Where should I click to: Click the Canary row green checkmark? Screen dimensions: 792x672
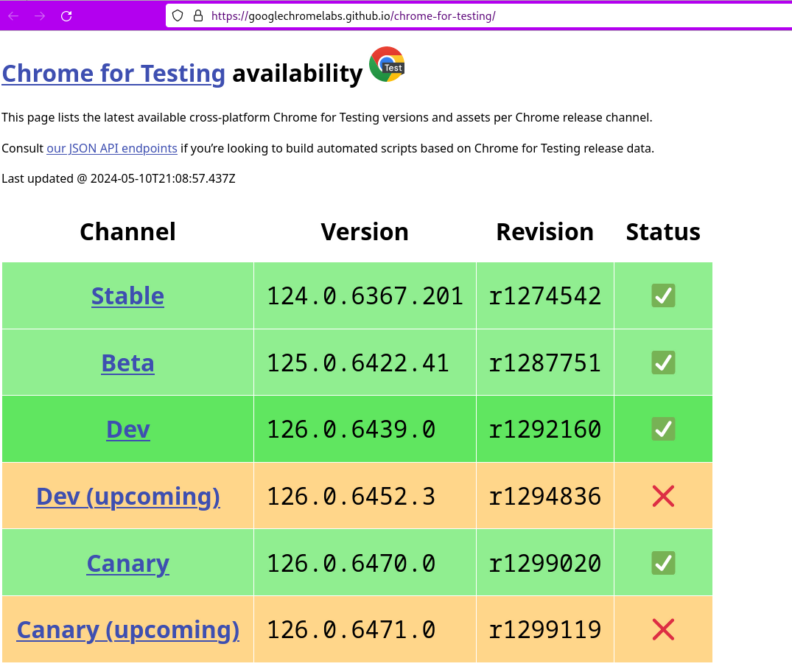click(663, 563)
